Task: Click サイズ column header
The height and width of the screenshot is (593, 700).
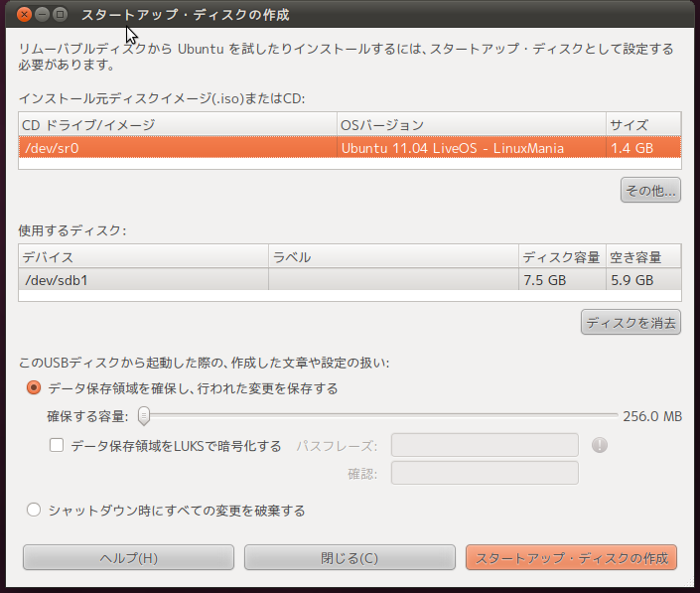Action: [643, 124]
